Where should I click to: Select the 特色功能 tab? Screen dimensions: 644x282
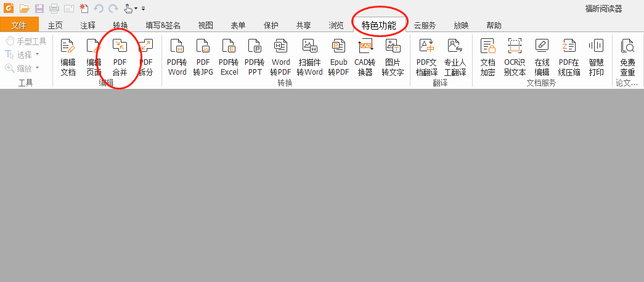click(x=379, y=25)
